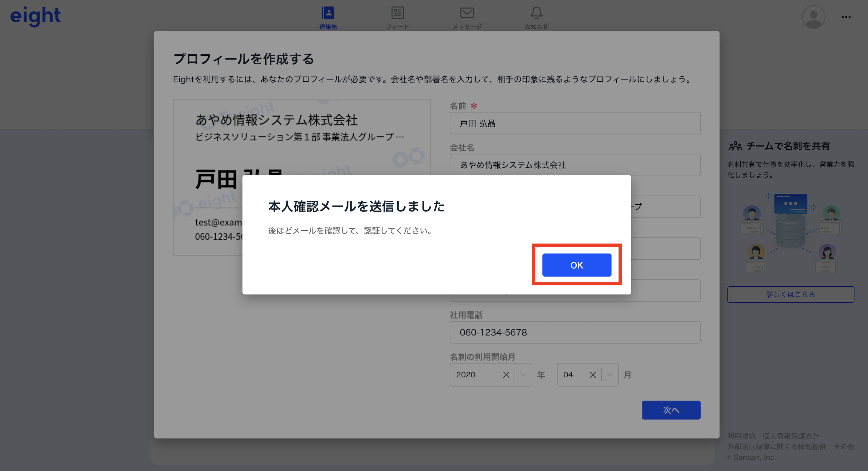
Task: Open the 連絡先 (Contacts) tab icon
Action: pyautogui.click(x=328, y=13)
